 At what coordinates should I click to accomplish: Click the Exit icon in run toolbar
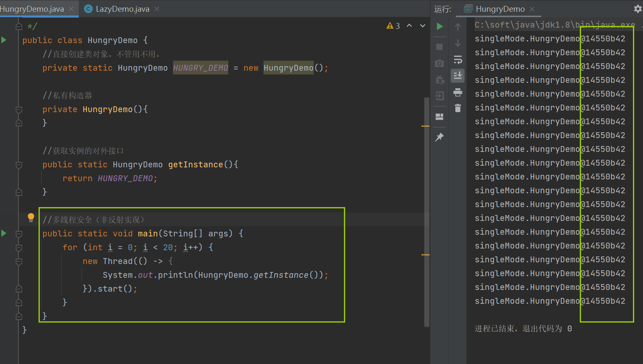click(439, 96)
